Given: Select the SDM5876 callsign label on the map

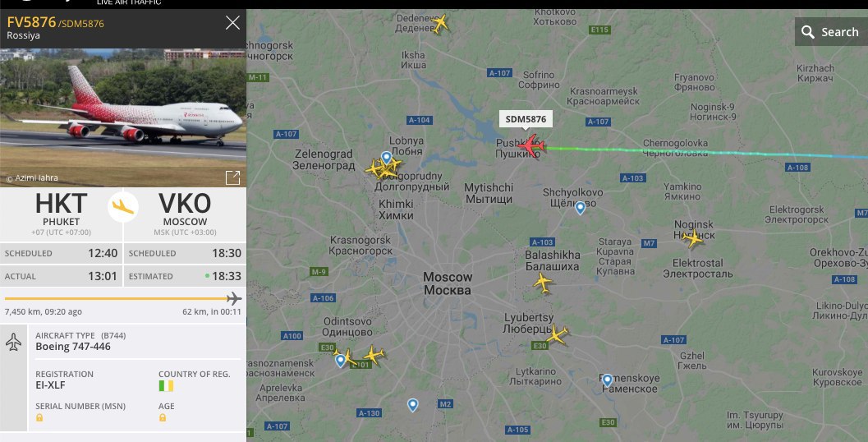Looking at the screenshot, I should 526,119.
